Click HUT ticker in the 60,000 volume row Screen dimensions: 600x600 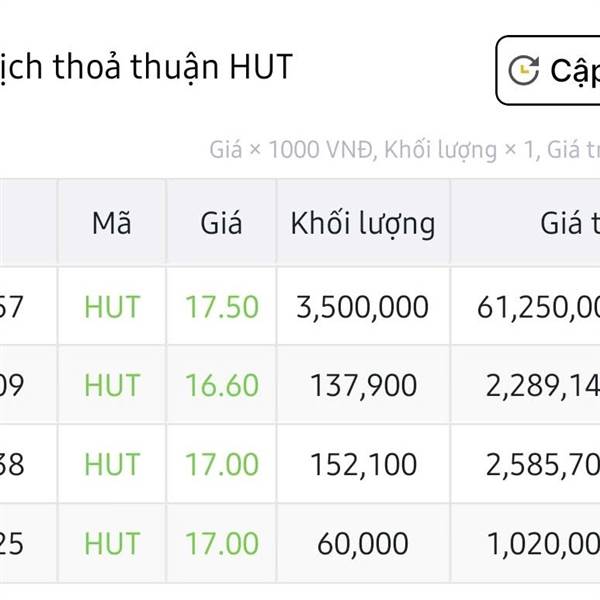[111, 543]
